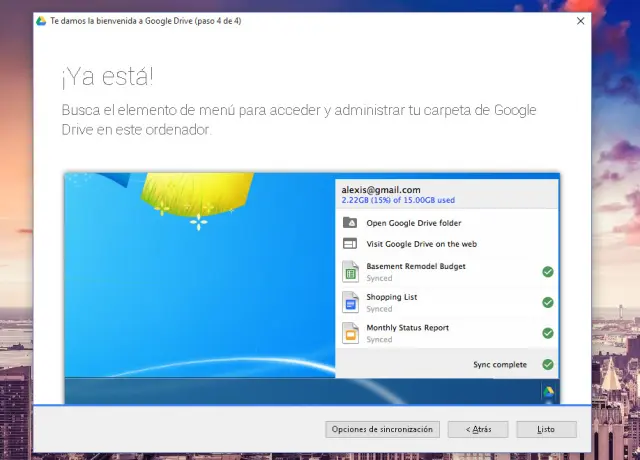The height and width of the screenshot is (460, 640).
Task: Select the green spreadsheet icon for Basement Remodel Budget
Action: click(350, 272)
